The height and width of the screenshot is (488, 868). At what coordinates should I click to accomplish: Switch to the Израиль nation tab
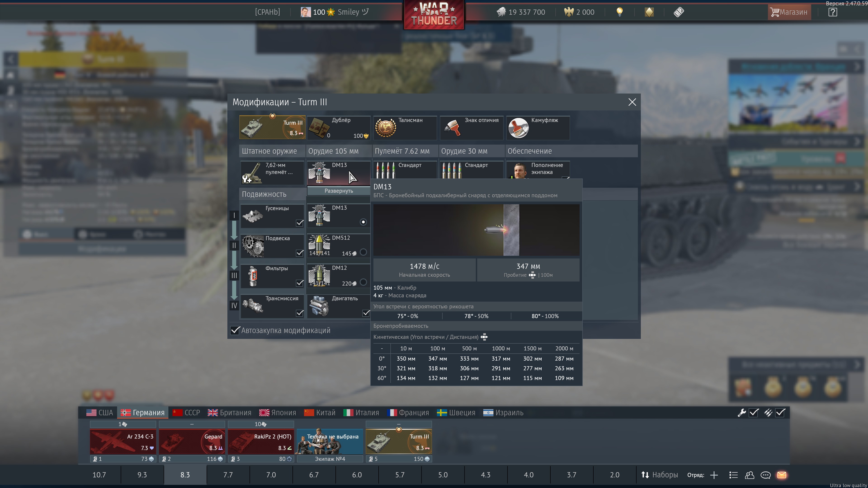click(x=503, y=413)
